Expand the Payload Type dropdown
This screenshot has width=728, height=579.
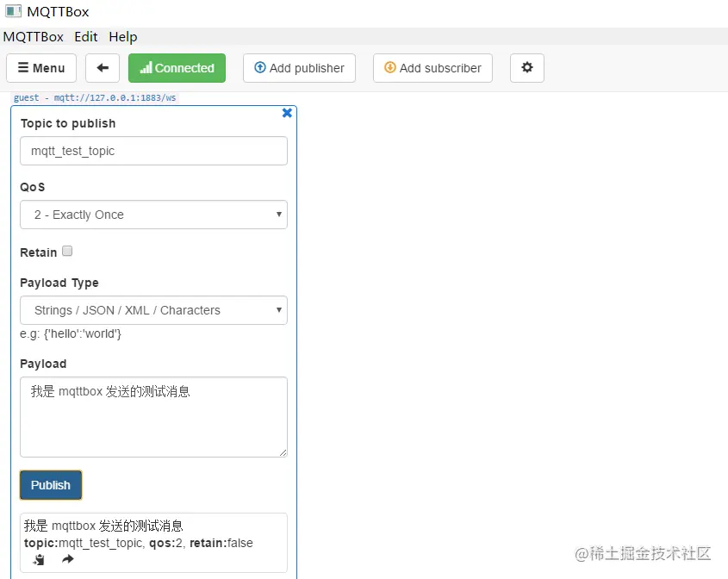pyautogui.click(x=153, y=310)
